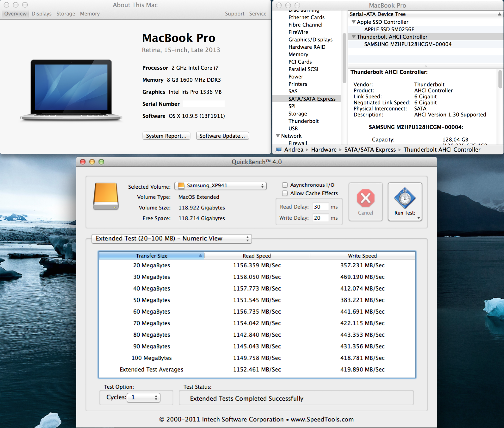
Task: Switch to the Storage tab
Action: (x=66, y=14)
